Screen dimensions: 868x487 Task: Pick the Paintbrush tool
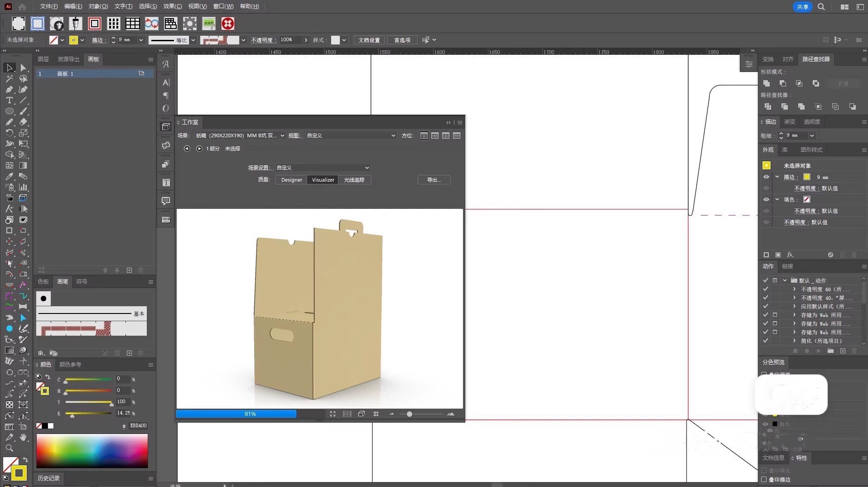[x=24, y=111]
